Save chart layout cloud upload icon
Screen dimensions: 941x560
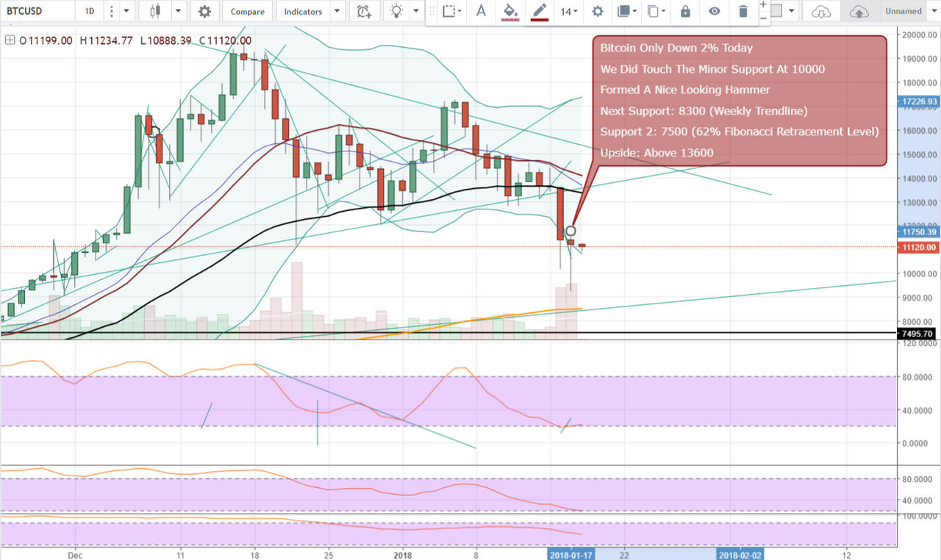pyautogui.click(x=858, y=11)
